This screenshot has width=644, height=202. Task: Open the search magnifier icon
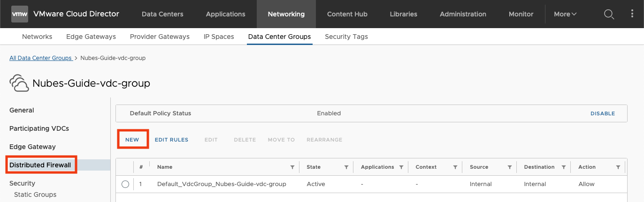click(x=609, y=14)
